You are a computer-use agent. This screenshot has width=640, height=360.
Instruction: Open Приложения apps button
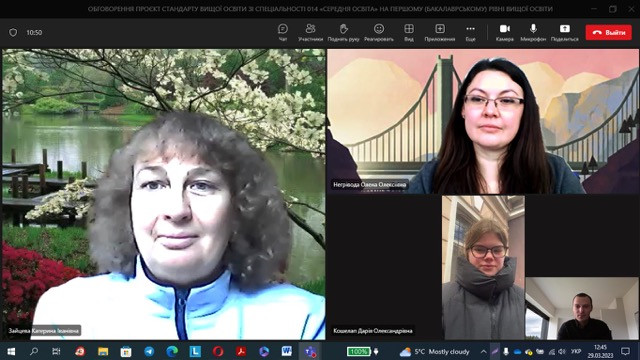440,32
